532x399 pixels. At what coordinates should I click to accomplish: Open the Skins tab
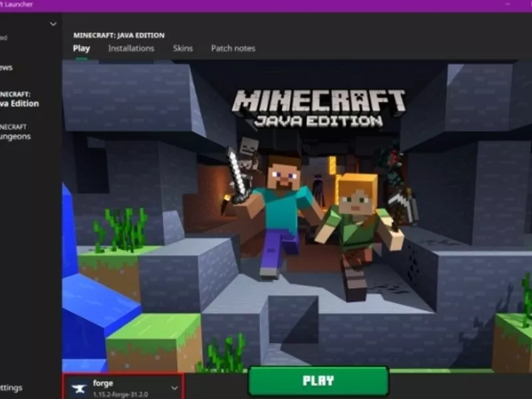click(x=183, y=49)
